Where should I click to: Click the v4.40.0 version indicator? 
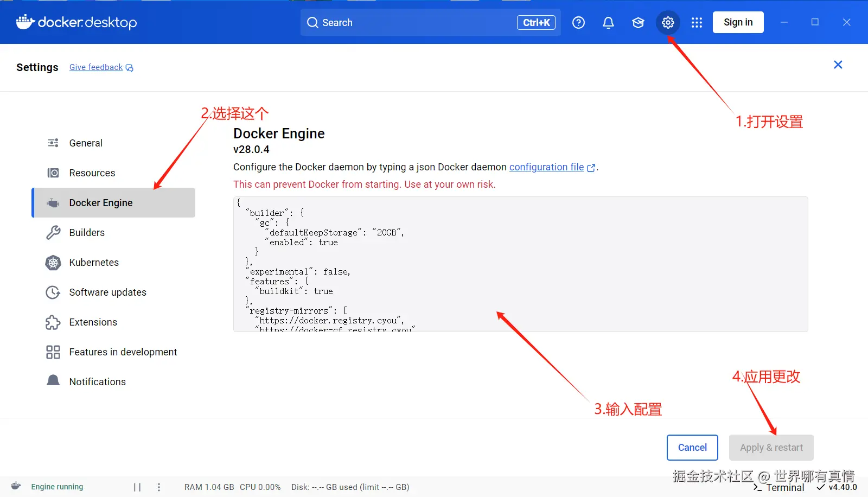pos(837,487)
